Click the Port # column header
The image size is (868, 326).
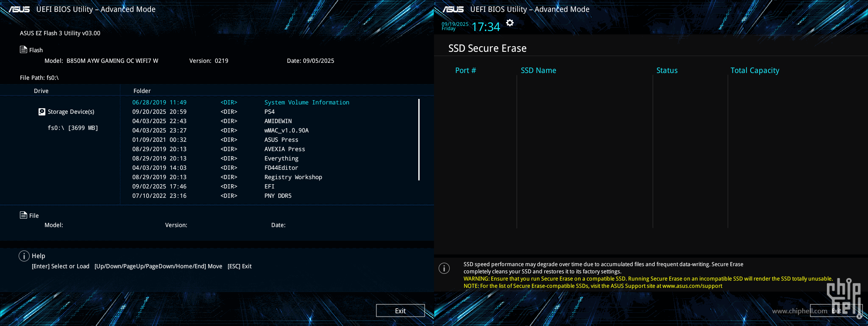click(x=465, y=70)
